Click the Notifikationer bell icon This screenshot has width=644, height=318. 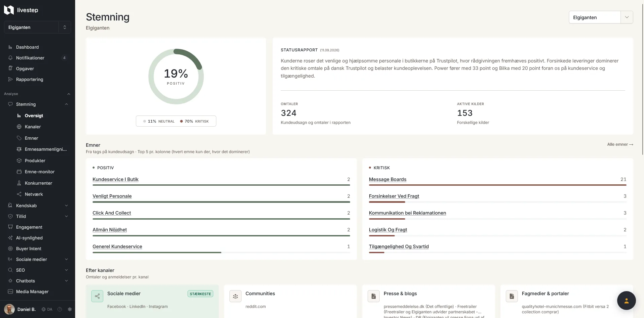[x=10, y=58]
